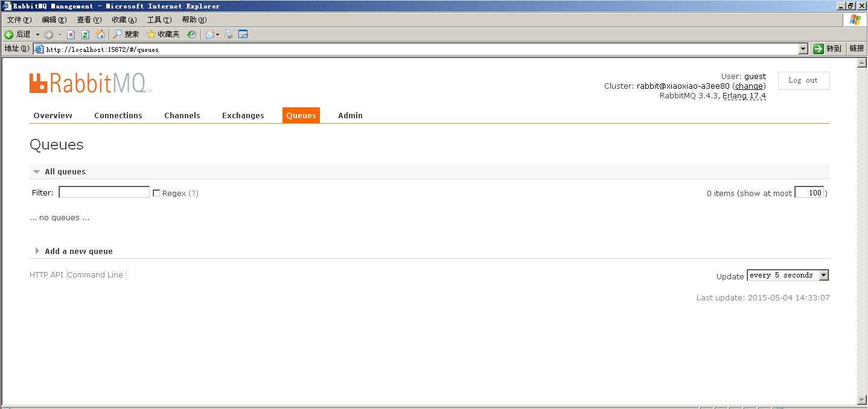
Task: Click the Print toolbar icon
Action: [x=229, y=34]
